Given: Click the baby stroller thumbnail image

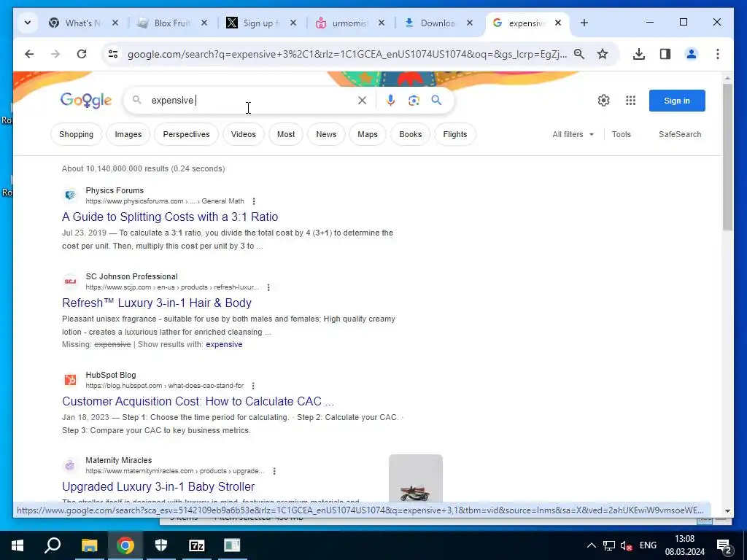Looking at the screenshot, I should click(415, 480).
